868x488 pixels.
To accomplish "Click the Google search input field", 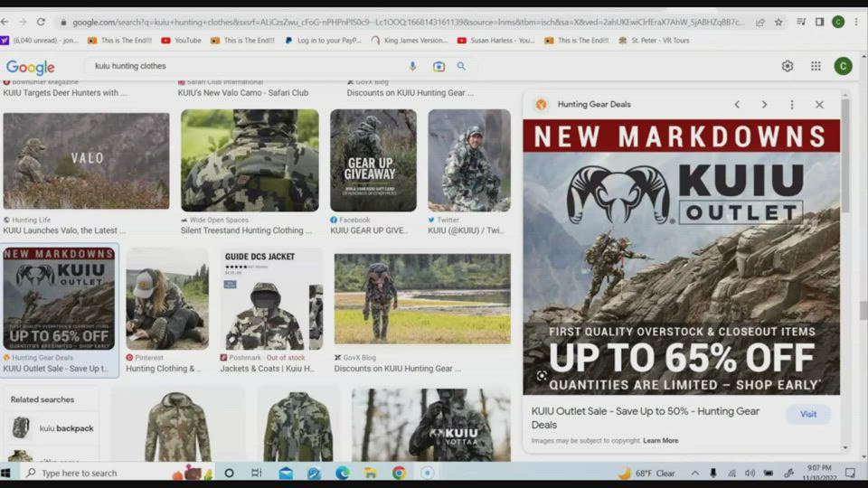I will 244,66.
